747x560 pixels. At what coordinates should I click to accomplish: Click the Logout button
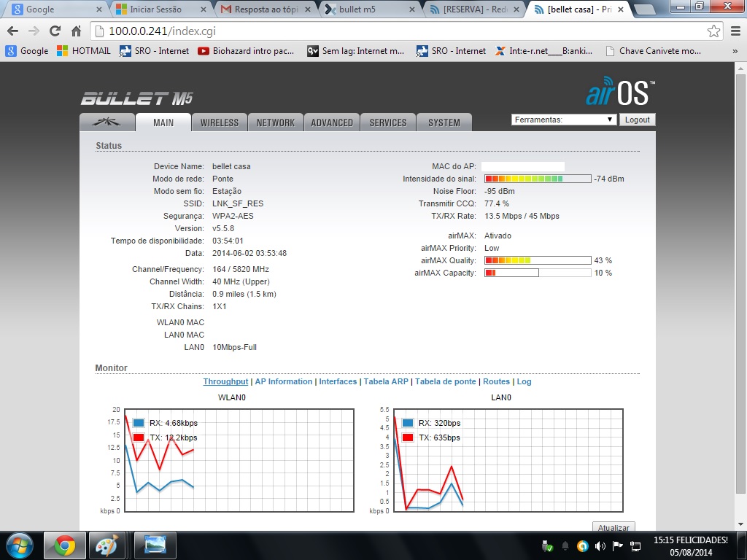pos(638,120)
